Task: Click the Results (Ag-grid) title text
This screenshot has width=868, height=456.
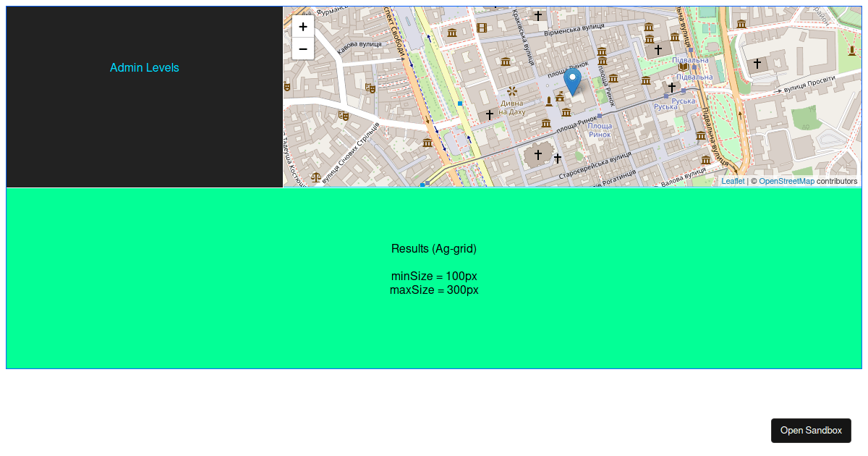Action: [433, 248]
